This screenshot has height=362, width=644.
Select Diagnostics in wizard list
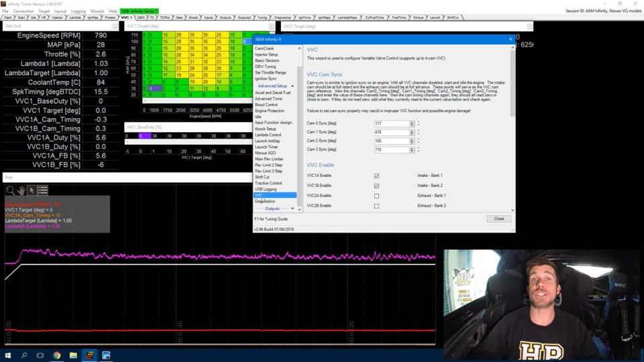point(265,202)
